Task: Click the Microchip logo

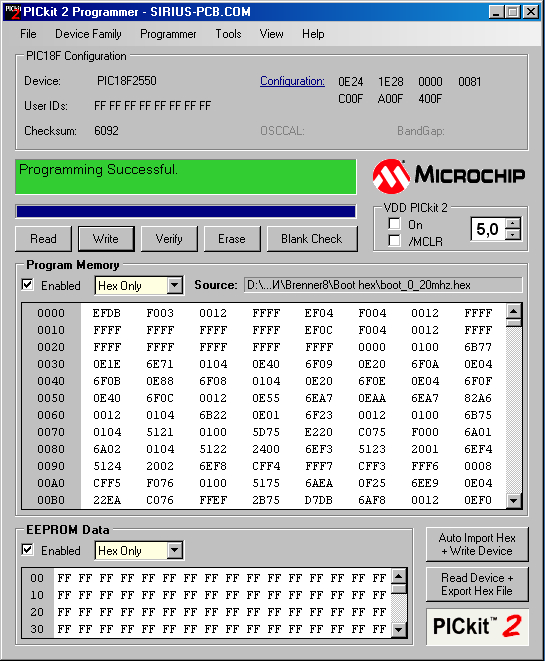Action: [x=449, y=176]
